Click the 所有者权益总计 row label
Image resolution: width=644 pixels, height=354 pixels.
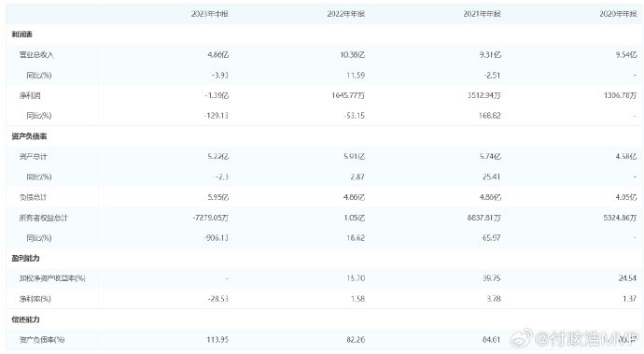click(43, 218)
